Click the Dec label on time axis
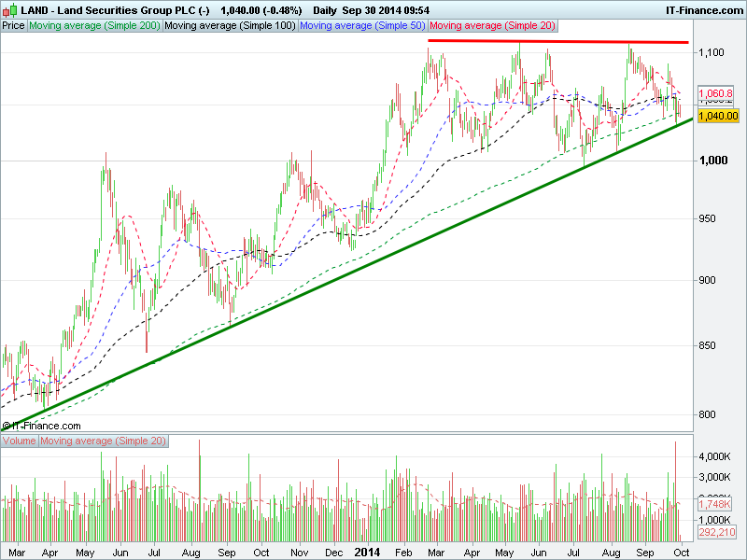The image size is (747, 560). (x=333, y=553)
